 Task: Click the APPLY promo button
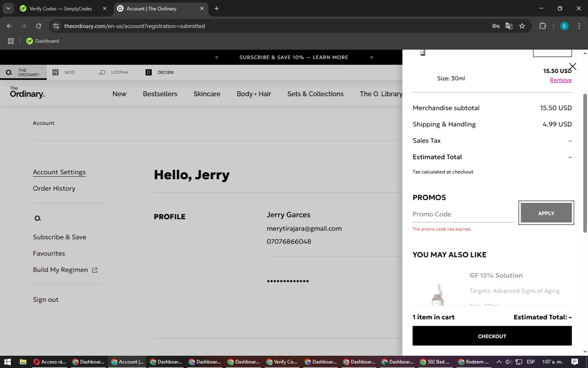pos(546,213)
